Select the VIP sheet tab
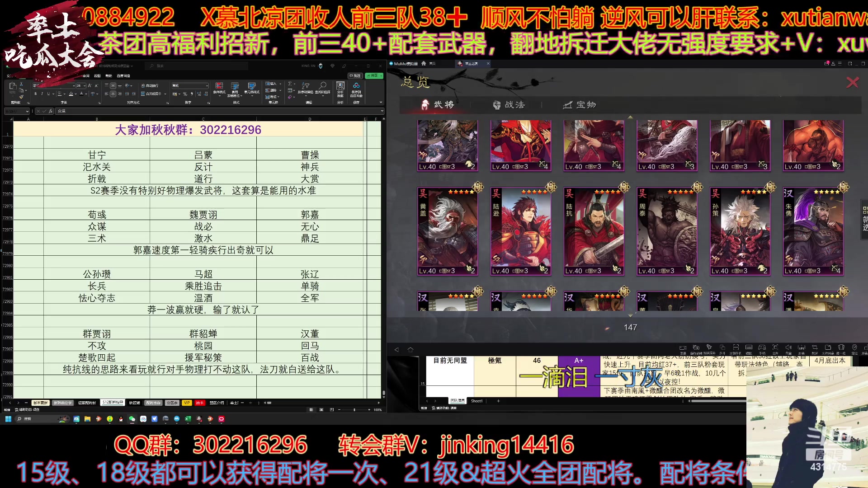Viewport: 868px width, 488px height. point(187,403)
